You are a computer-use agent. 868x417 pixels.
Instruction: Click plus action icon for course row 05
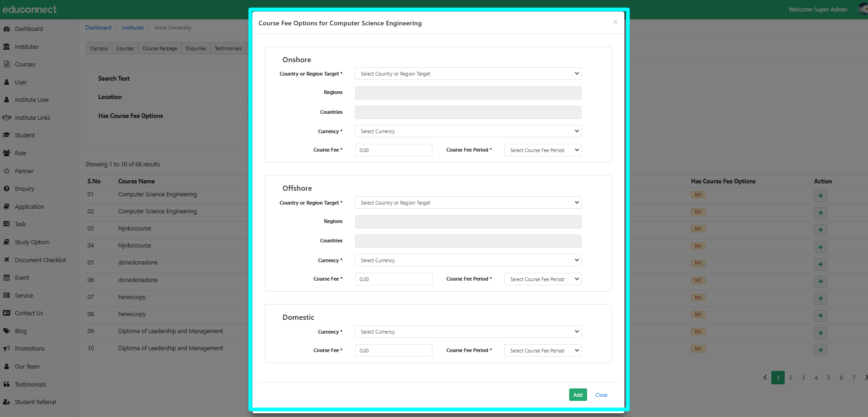tap(821, 264)
